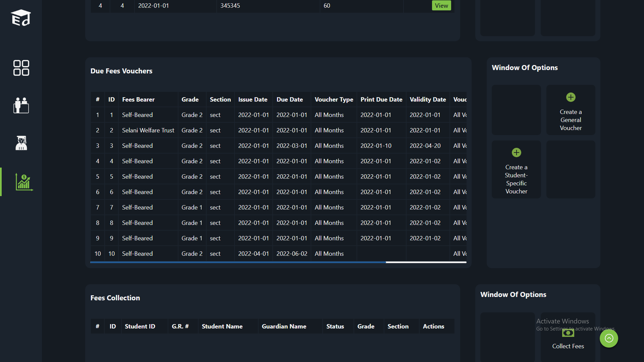Click the Voucher Type column header

tap(333, 100)
